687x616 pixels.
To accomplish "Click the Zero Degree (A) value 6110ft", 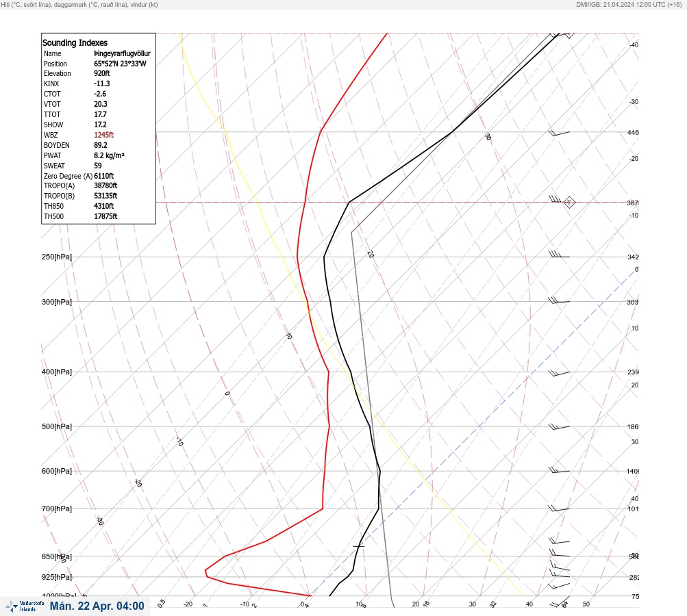I will [104, 176].
